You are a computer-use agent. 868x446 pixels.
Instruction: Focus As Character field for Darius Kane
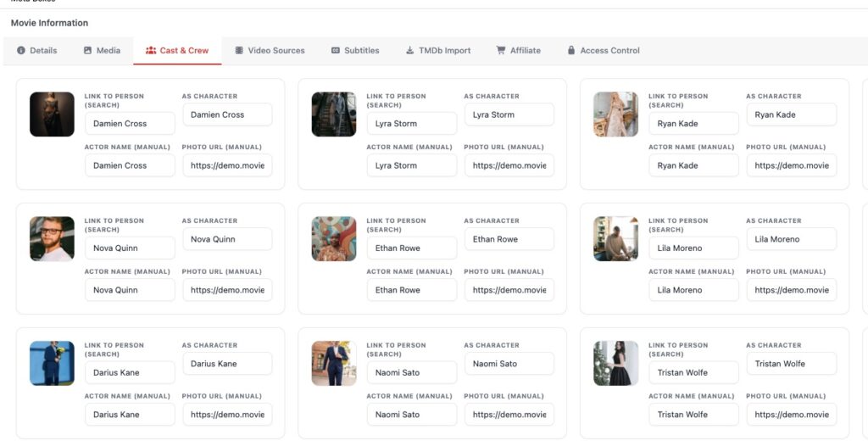(x=227, y=364)
